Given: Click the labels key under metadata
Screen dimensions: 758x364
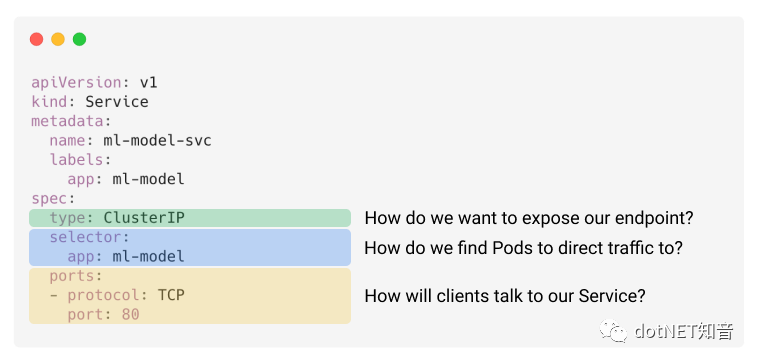Looking at the screenshot, I should (77, 160).
